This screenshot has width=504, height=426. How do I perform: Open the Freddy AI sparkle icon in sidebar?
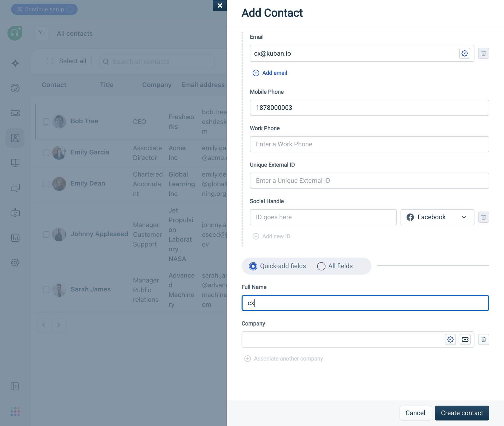15,63
